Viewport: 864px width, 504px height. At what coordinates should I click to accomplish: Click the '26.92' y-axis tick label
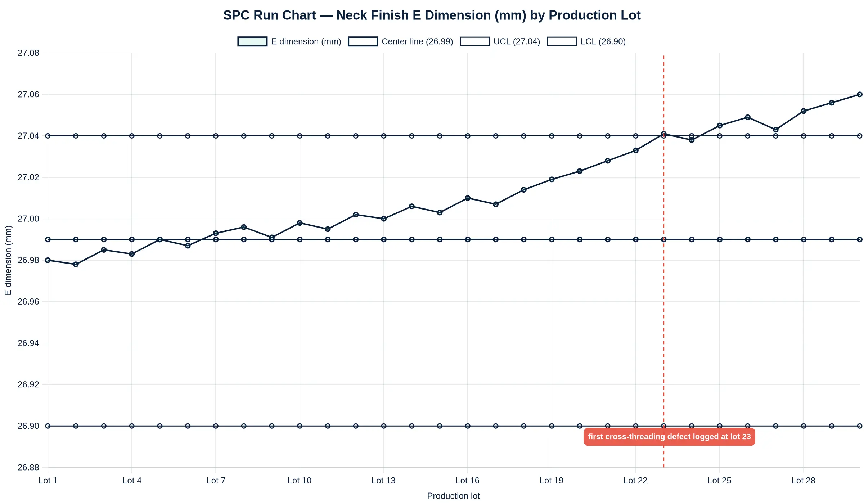pos(28,384)
